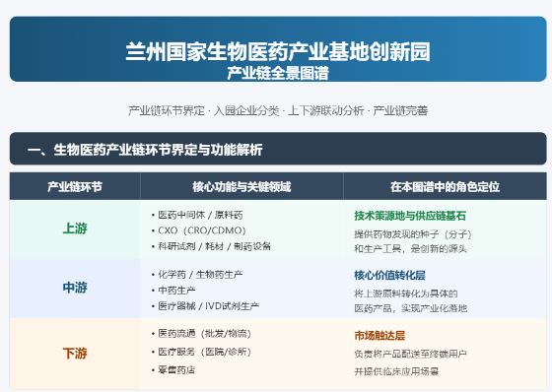
Task: Click blue heading 核心价值转化层
Action: 389,275
